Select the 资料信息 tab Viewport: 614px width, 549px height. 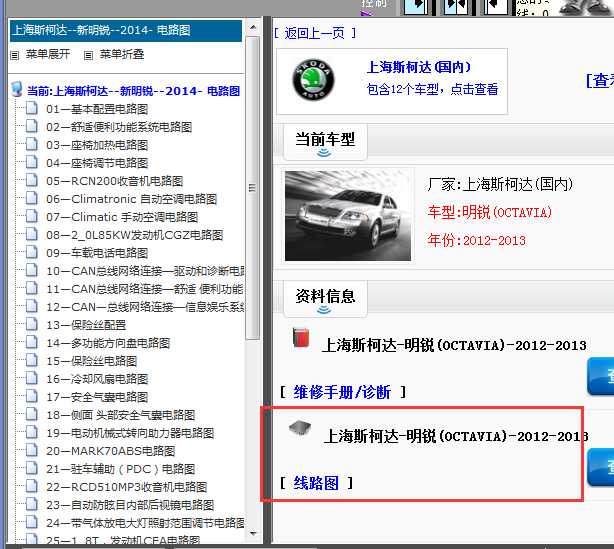[324, 296]
